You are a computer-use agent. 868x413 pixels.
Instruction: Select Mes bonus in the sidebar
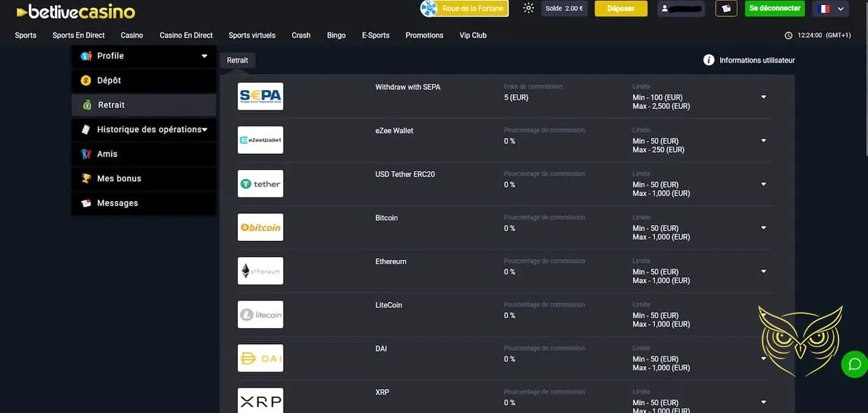[119, 179]
